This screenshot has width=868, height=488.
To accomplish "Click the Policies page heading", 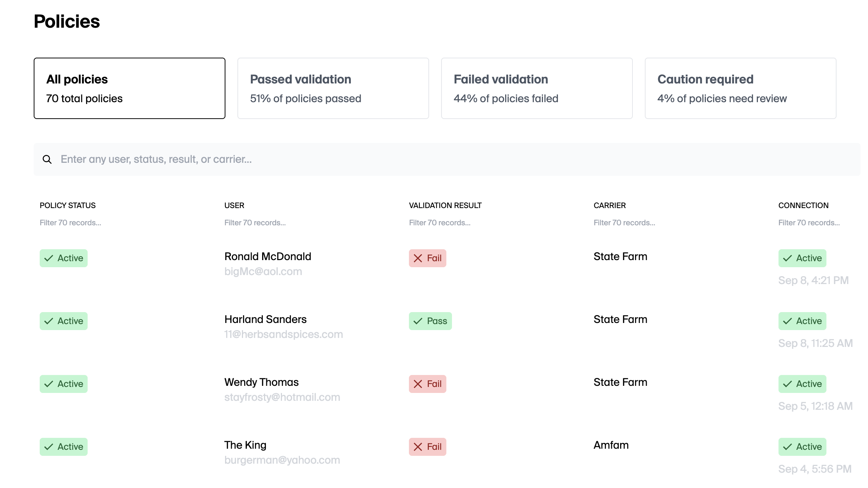I will click(x=67, y=21).
